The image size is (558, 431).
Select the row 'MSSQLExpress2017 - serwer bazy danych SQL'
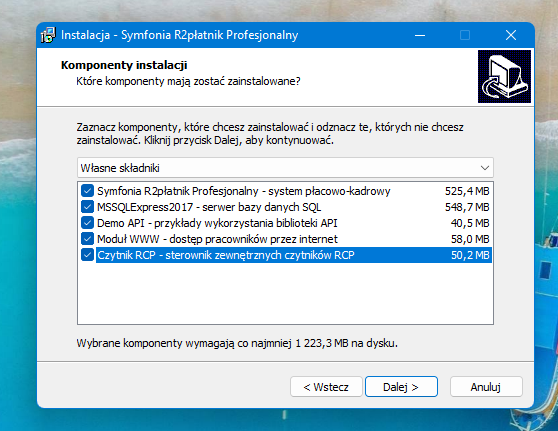tap(285, 207)
